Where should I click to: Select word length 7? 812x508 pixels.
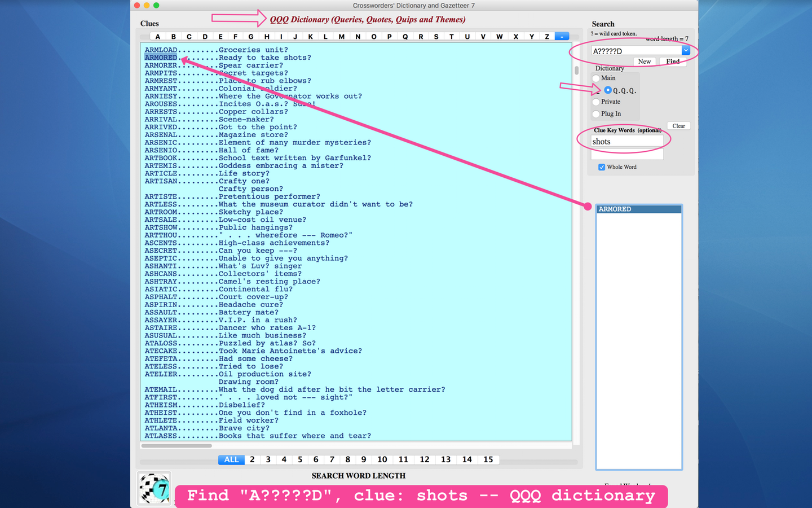[332, 460]
